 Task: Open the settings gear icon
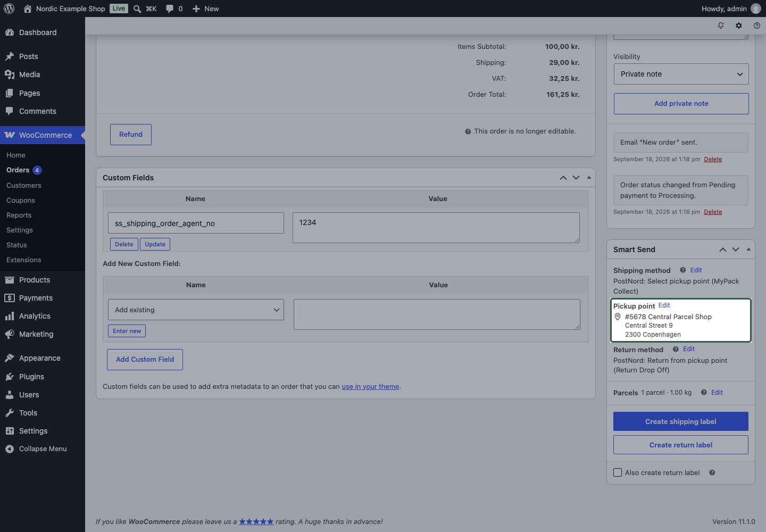[739, 26]
